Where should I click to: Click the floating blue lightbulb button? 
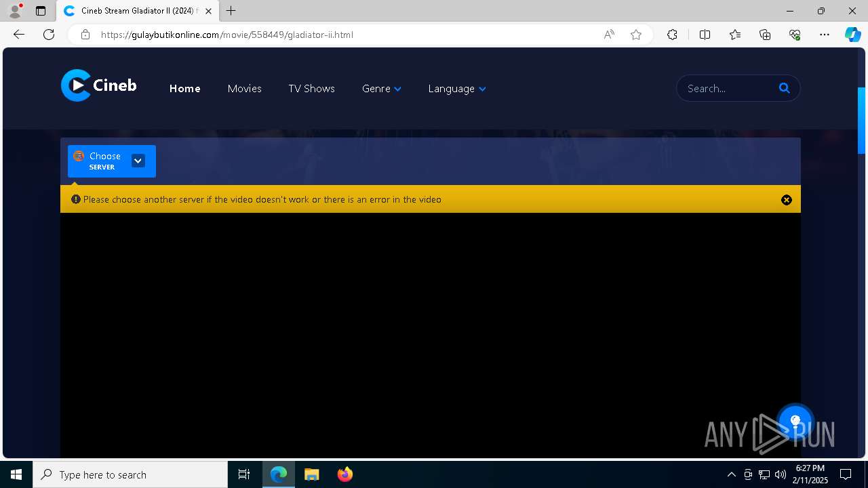click(x=795, y=421)
